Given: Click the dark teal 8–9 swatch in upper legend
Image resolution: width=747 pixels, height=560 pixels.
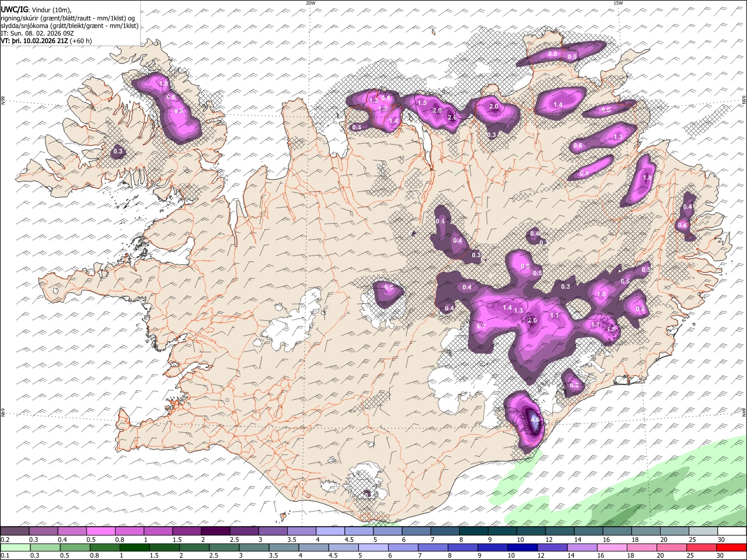Looking at the screenshot, I should pyautogui.click(x=474, y=531).
